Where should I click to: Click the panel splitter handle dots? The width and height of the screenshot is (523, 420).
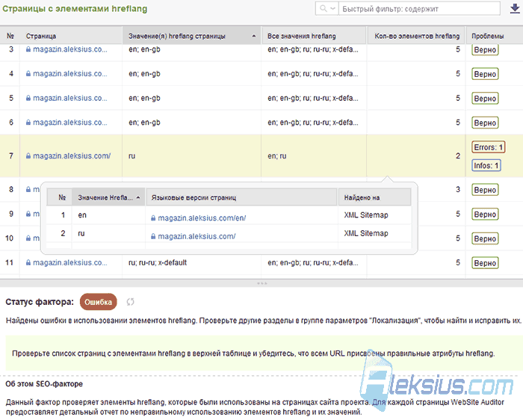[261, 283]
